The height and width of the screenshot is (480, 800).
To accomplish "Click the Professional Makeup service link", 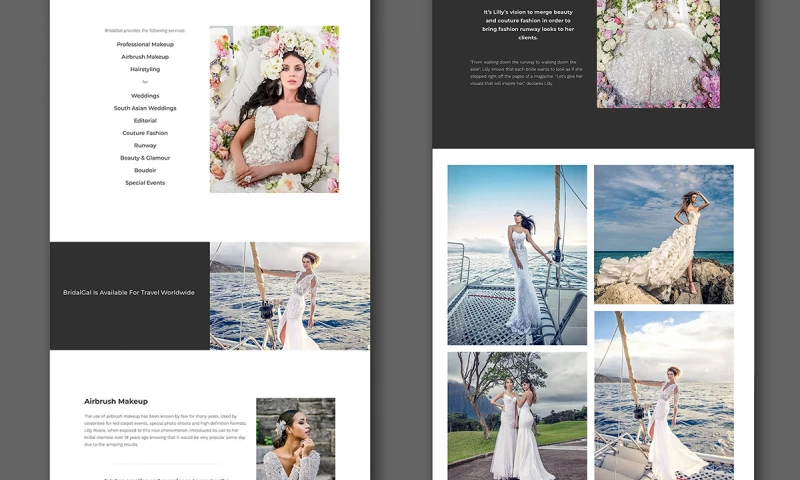I will point(145,45).
